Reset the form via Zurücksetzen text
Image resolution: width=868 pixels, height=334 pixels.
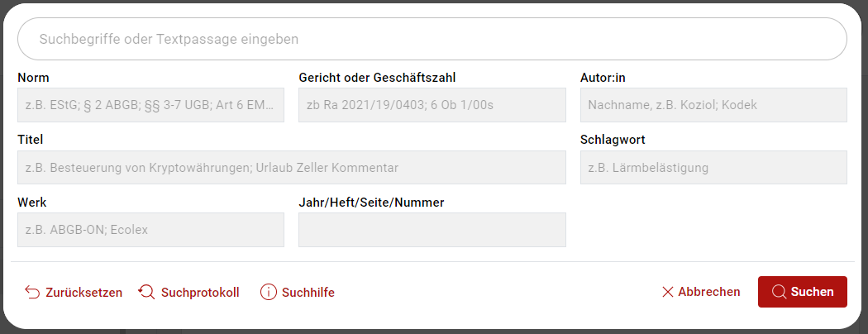click(x=83, y=292)
